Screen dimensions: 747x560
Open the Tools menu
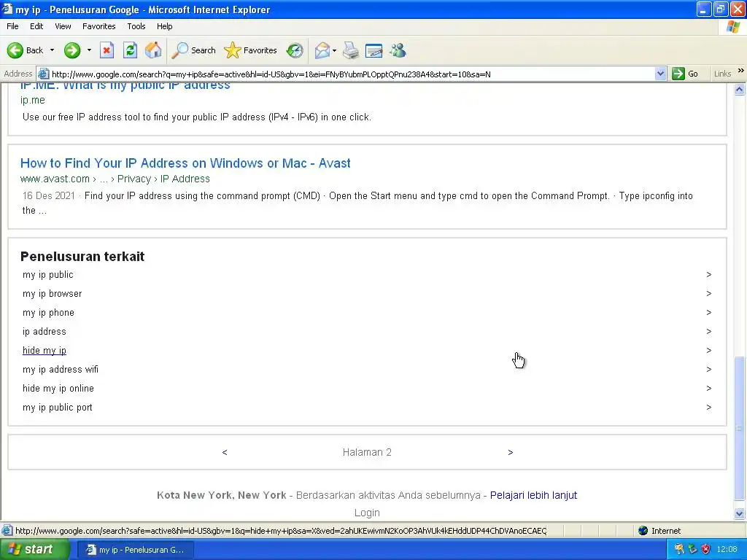[136, 26]
